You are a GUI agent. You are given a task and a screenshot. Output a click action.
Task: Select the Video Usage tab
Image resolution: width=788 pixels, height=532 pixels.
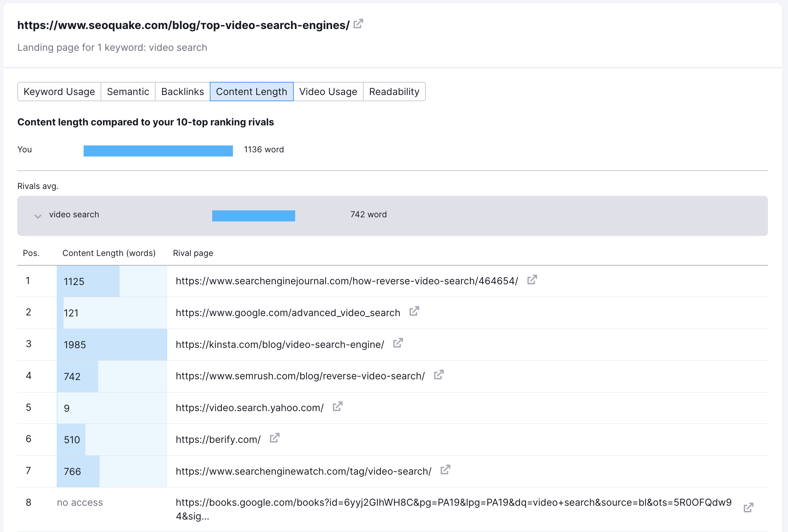(x=328, y=92)
